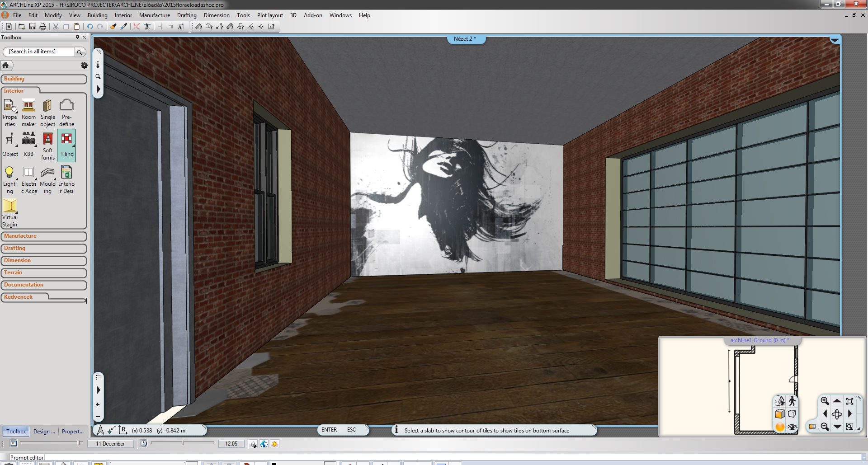Select the Soft furnishing tool

point(47,145)
